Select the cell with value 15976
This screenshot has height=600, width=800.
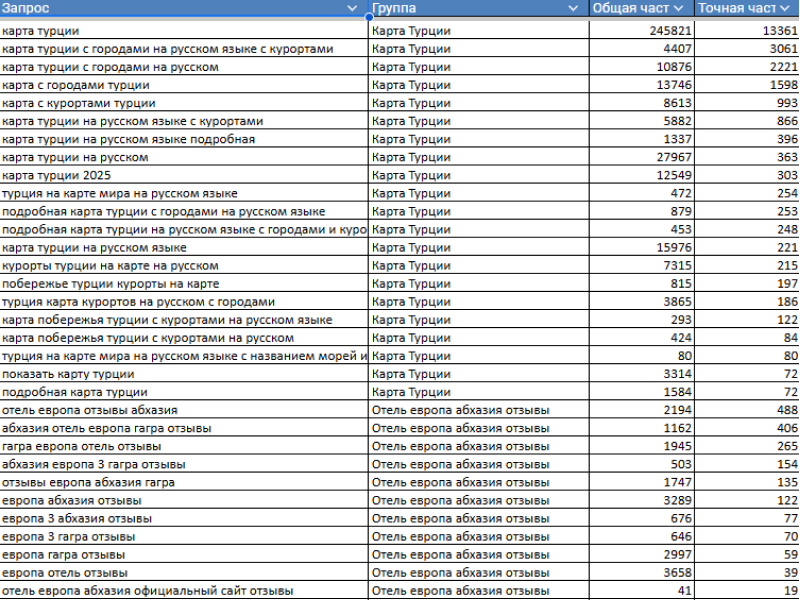pos(642,247)
